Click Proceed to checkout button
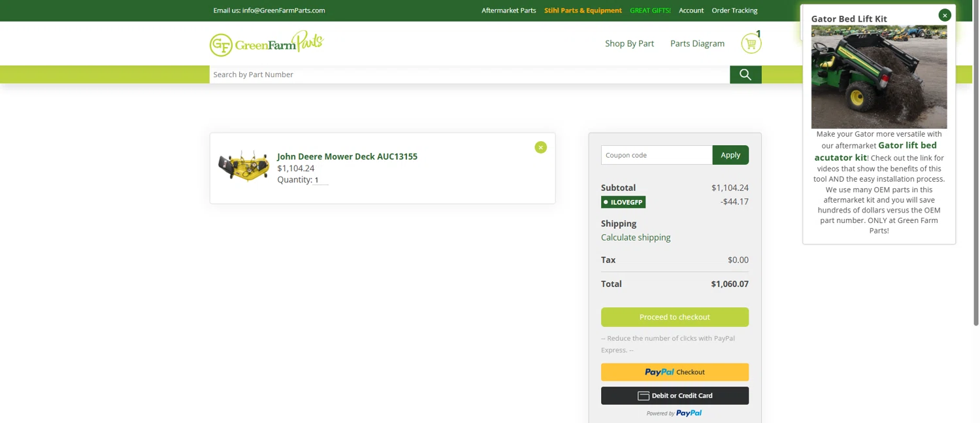The image size is (980, 423). point(675,317)
